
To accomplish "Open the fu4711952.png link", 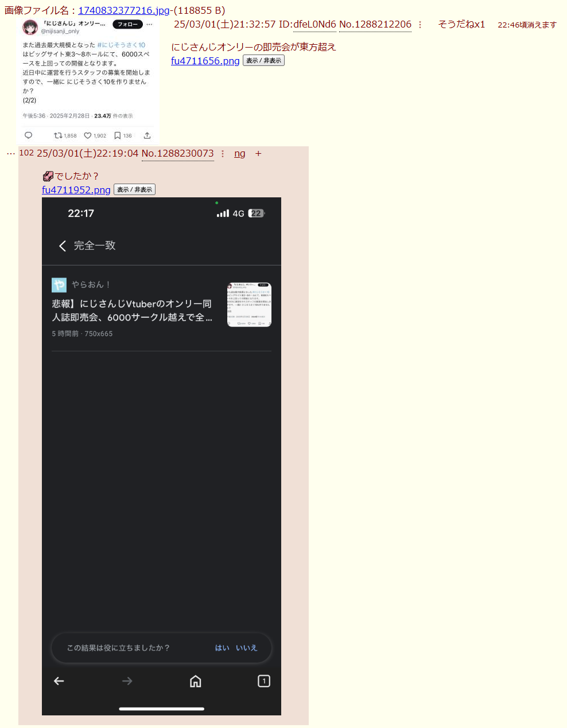I will tap(76, 190).
